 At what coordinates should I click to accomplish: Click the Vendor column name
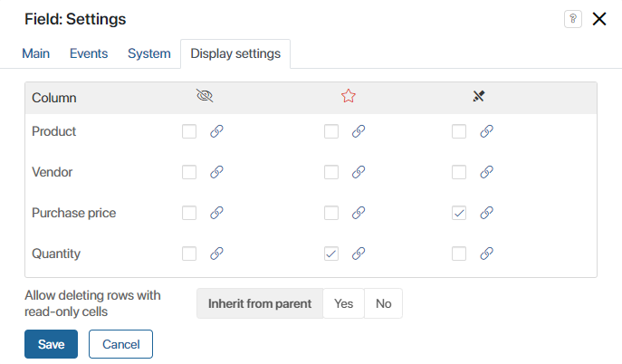click(x=52, y=172)
